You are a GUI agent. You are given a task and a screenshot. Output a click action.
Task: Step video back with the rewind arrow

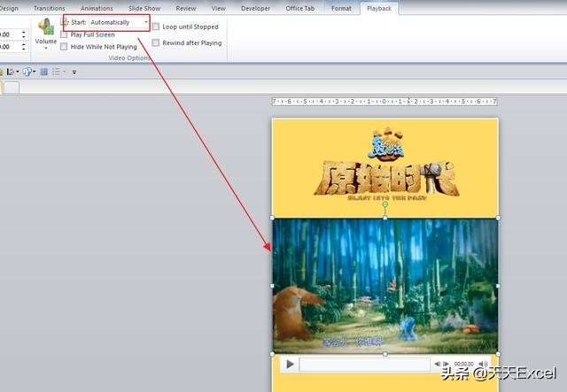point(438,364)
